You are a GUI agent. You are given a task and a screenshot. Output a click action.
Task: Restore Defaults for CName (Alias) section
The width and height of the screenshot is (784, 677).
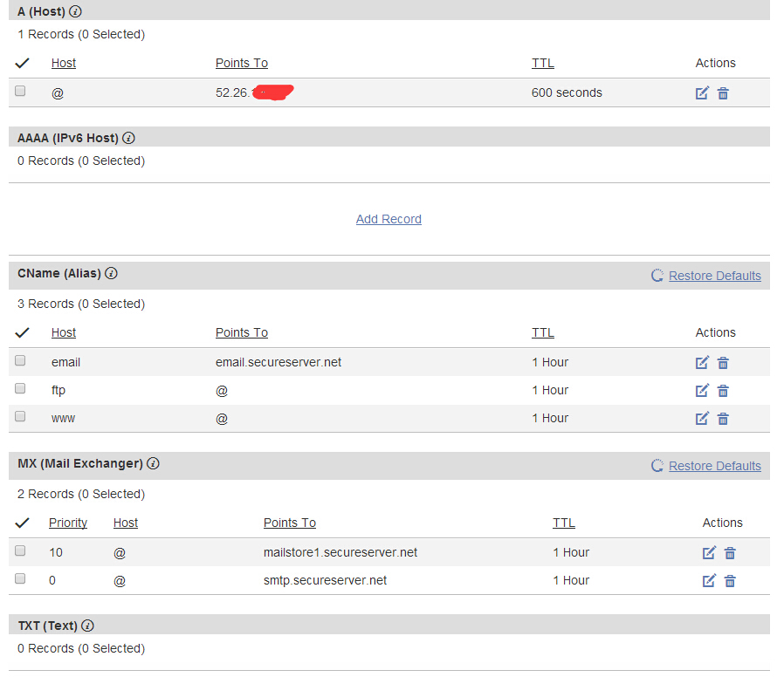714,276
